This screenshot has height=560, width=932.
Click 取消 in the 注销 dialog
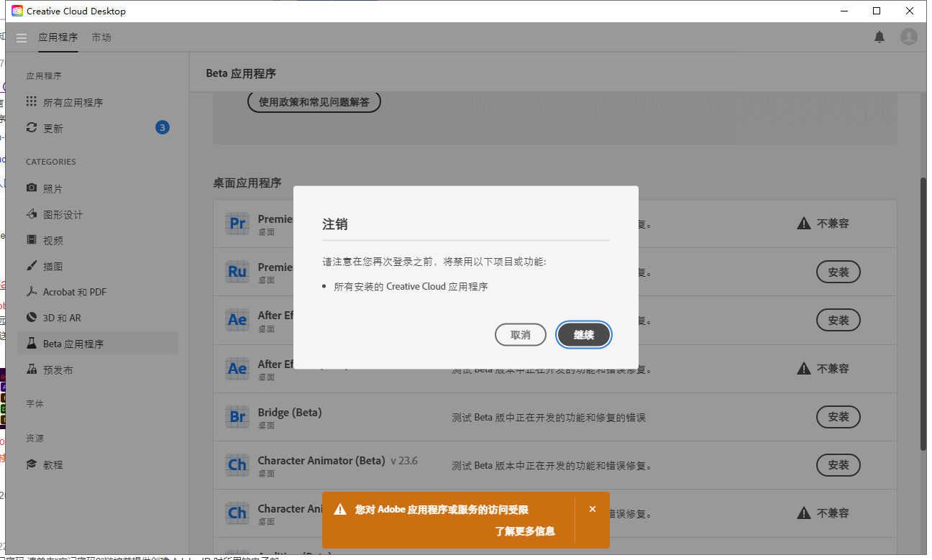coord(521,335)
